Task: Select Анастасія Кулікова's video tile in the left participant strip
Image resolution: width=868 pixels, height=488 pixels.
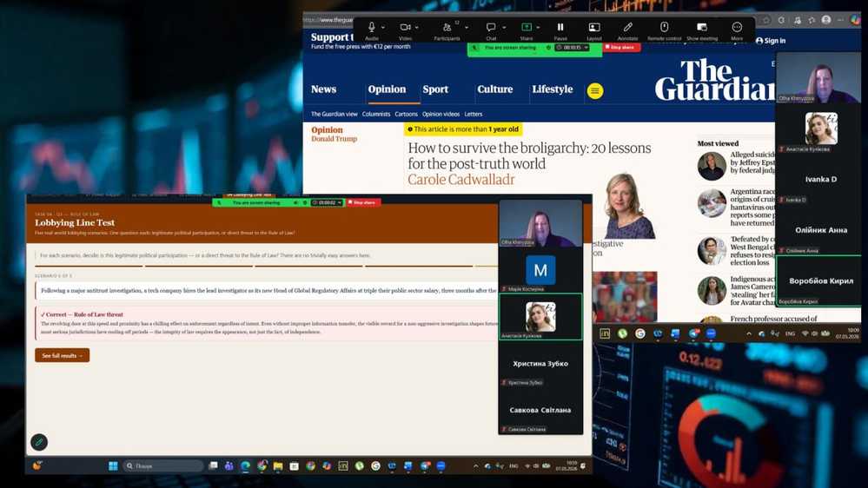Action: 540,316
